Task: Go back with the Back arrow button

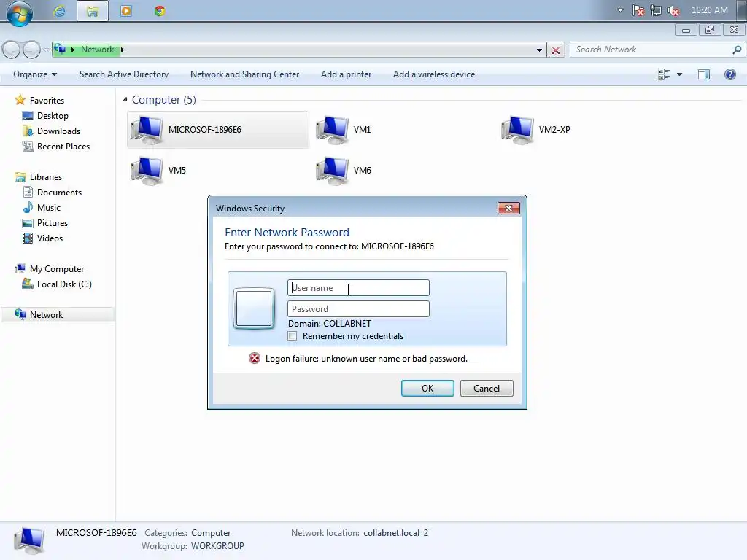Action: pos(12,50)
